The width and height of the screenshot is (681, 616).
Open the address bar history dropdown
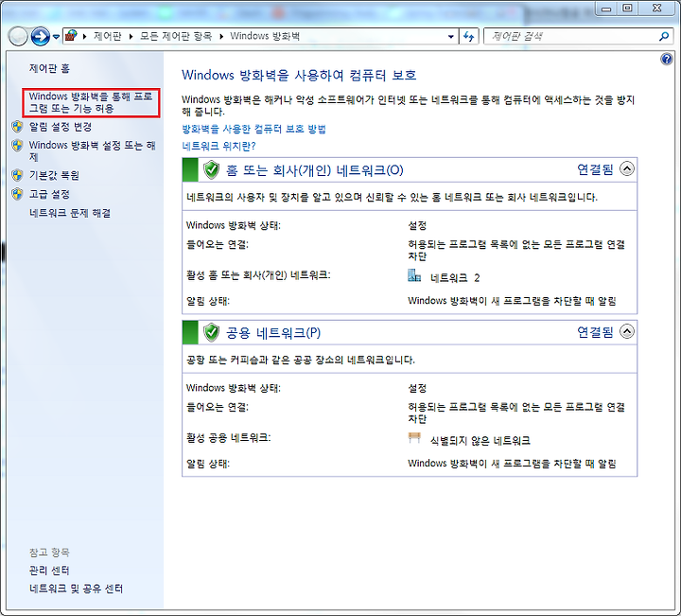click(x=451, y=37)
